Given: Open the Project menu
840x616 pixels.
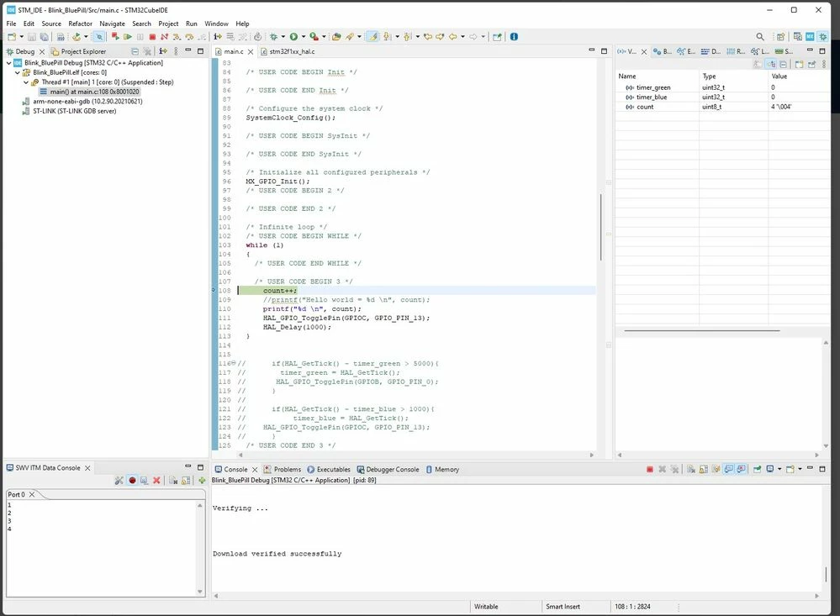Looking at the screenshot, I should click(168, 24).
